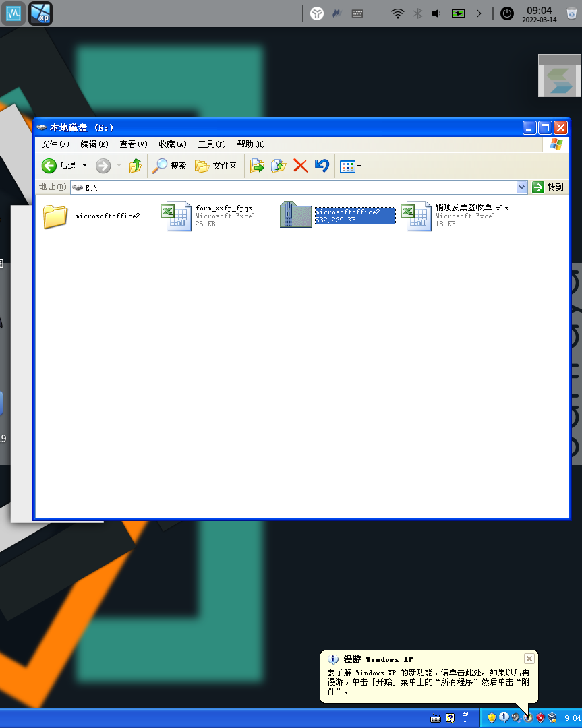Open the 工具(T) menu
The image size is (582, 728).
[212, 144]
